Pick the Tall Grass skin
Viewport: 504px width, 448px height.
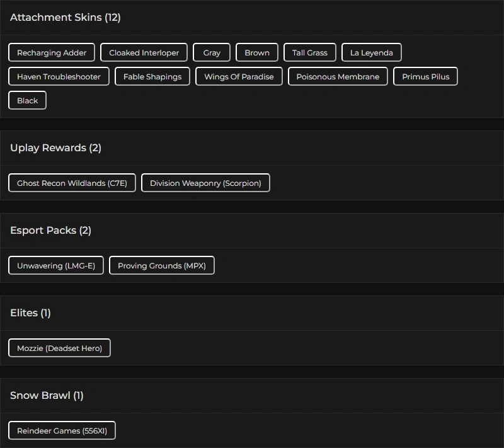click(x=310, y=53)
